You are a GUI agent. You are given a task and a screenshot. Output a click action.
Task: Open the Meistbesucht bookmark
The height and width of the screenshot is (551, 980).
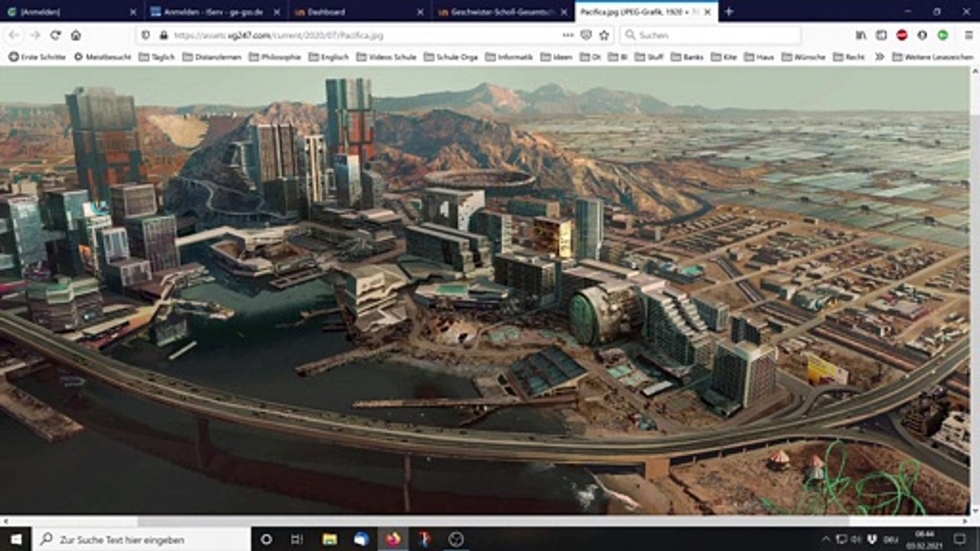[103, 57]
